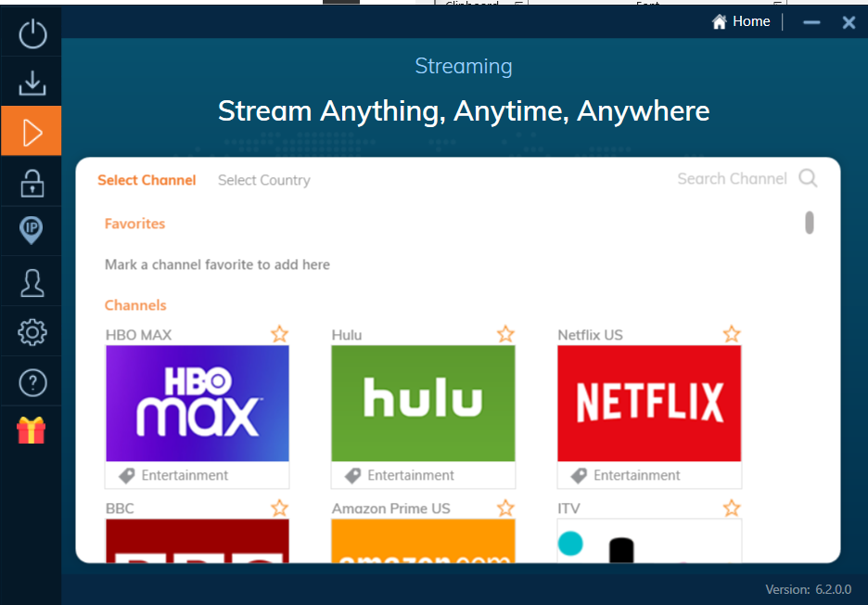Click Entertainment tag under Hulu
This screenshot has width=868, height=605.
pyautogui.click(x=399, y=475)
